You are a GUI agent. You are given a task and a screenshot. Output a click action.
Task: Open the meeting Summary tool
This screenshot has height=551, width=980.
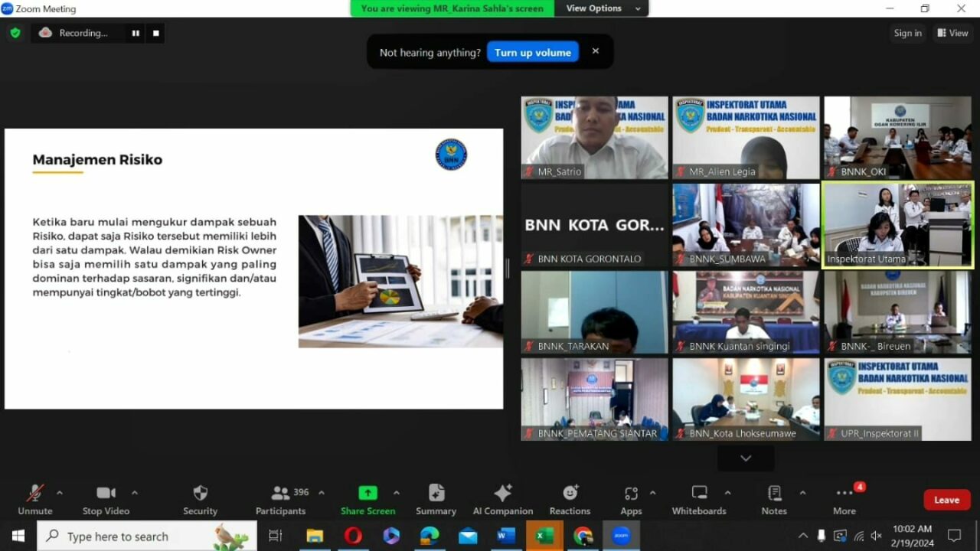436,499
